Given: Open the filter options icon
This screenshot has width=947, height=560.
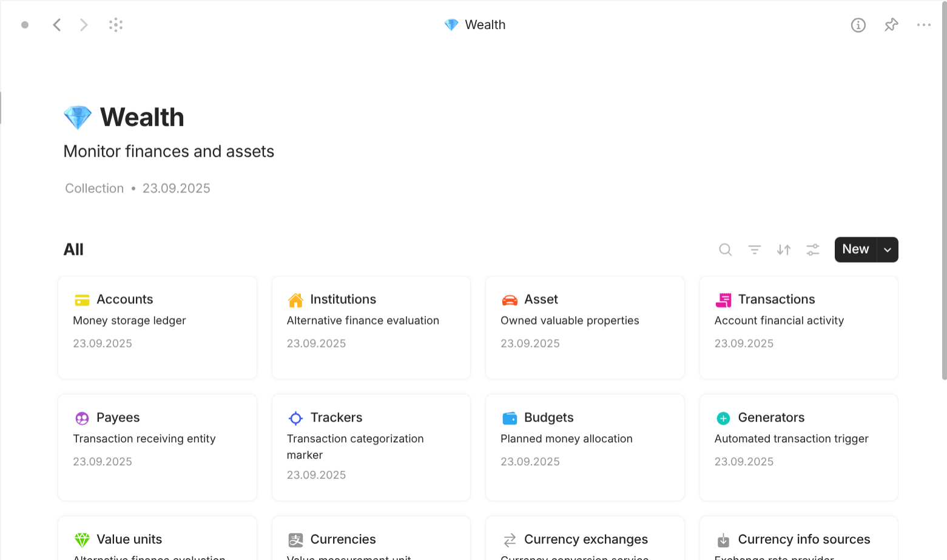Looking at the screenshot, I should point(754,249).
